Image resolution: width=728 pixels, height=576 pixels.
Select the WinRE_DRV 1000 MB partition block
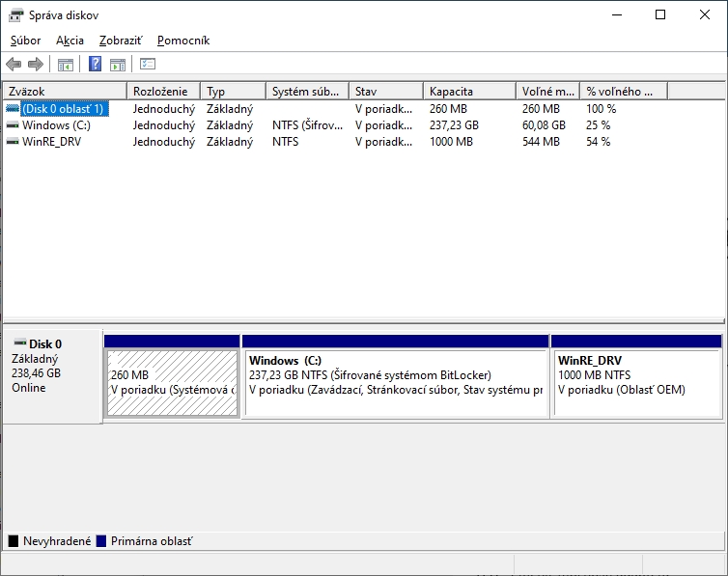click(636, 382)
